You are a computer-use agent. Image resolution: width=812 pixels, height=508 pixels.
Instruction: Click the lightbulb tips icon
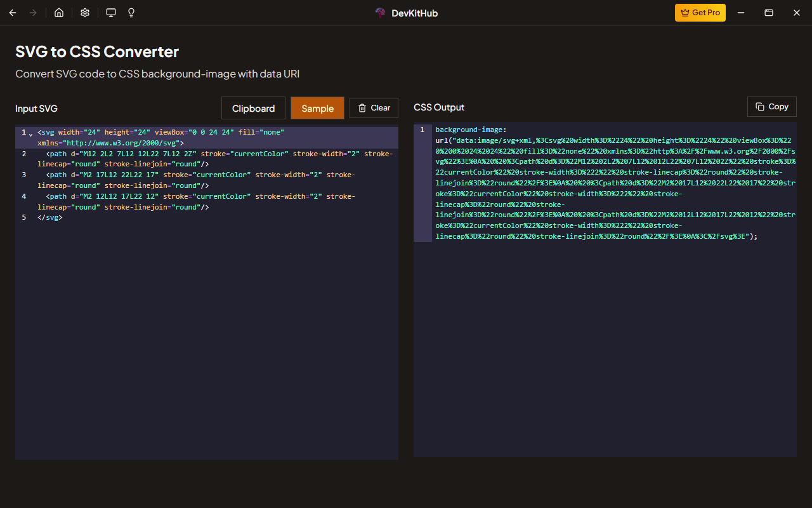click(131, 13)
